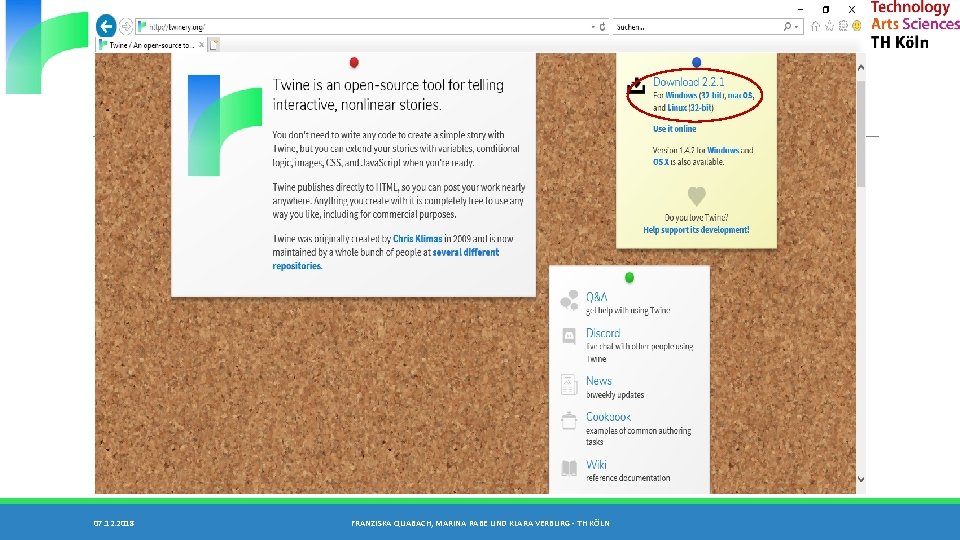Image resolution: width=960 pixels, height=540 pixels.
Task: Click the Use it online link
Action: (674, 129)
